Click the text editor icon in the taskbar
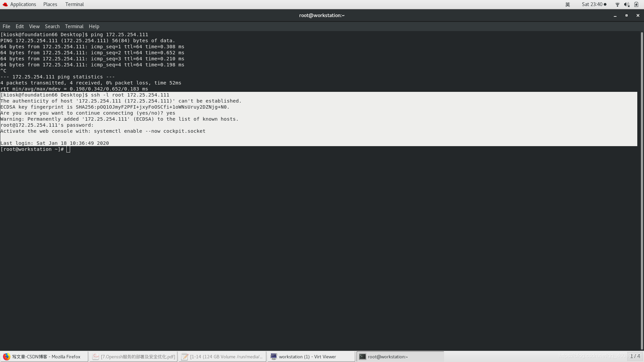644x362 pixels. pos(184,357)
